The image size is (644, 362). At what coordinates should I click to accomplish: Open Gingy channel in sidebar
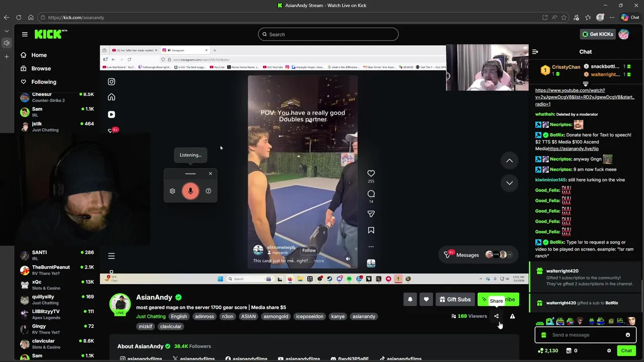pos(57,329)
